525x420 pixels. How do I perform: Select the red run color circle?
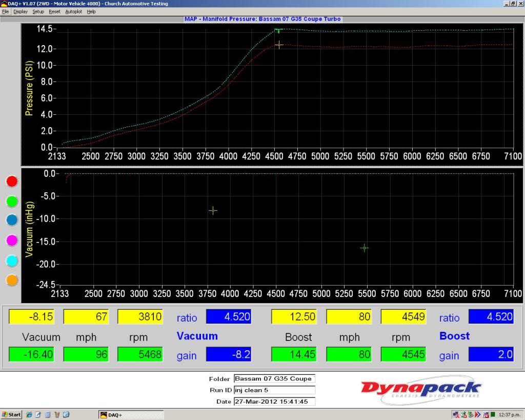tap(12, 181)
